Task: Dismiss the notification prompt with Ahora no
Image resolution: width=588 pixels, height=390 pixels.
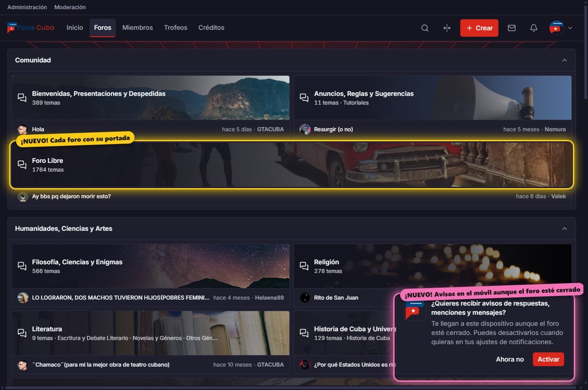Action: 510,359
